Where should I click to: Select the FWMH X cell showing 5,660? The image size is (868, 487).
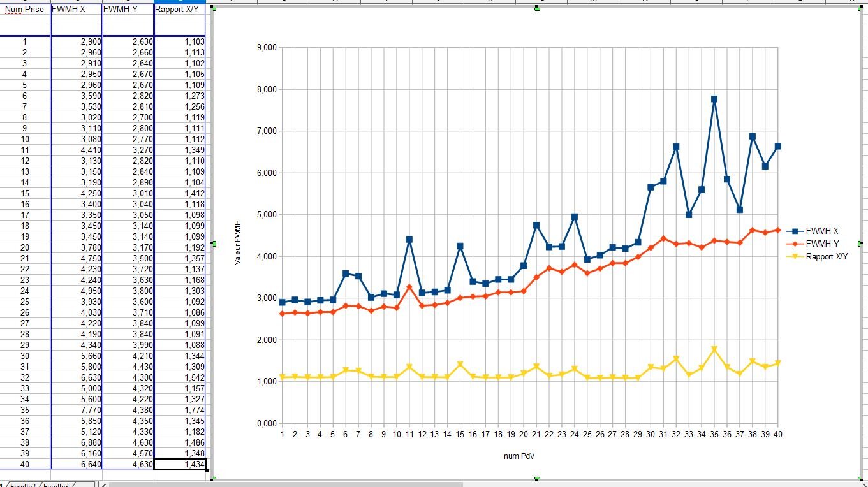pyautogui.click(x=77, y=356)
